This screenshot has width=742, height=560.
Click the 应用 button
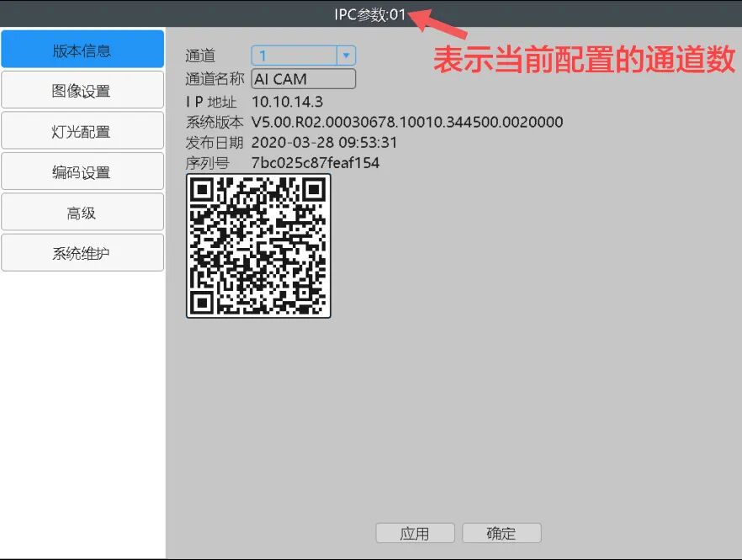(x=415, y=533)
